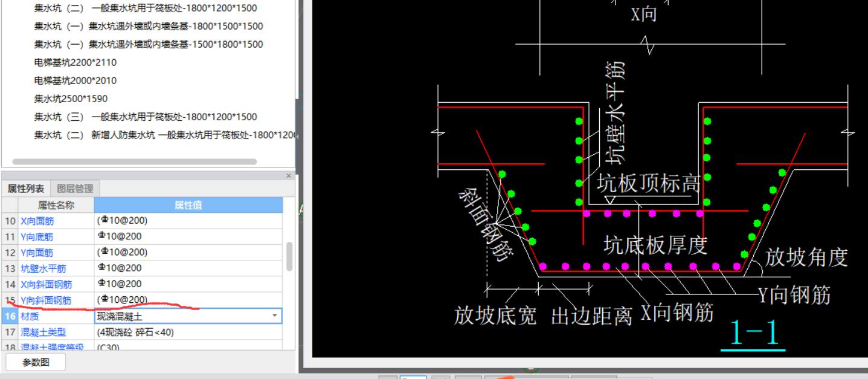The width and height of the screenshot is (868, 379).
Task: Click the horizontal scrollbar under component list
Action: pyautogui.click(x=134, y=161)
